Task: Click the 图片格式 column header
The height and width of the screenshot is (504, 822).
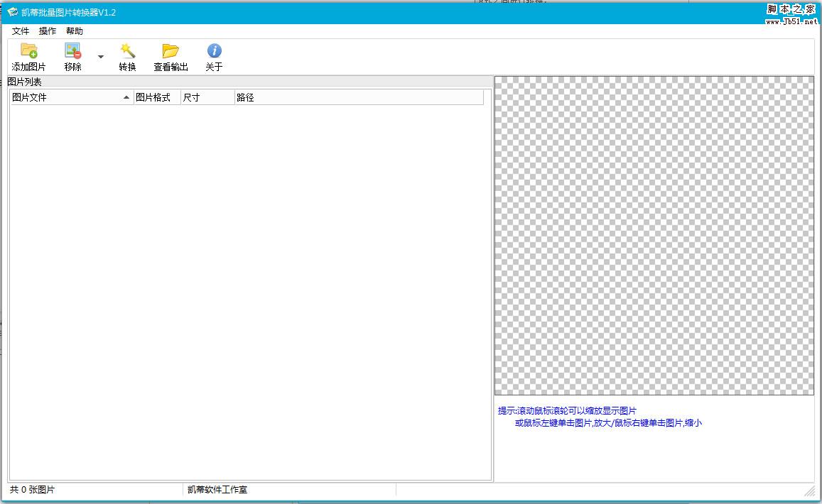Action: 157,97
